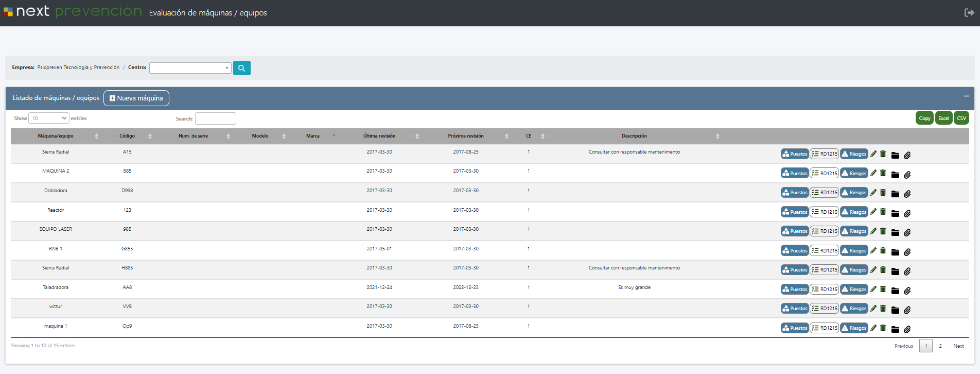Sort the table by Máquina/equipo column
980x374 pixels.
coord(56,136)
